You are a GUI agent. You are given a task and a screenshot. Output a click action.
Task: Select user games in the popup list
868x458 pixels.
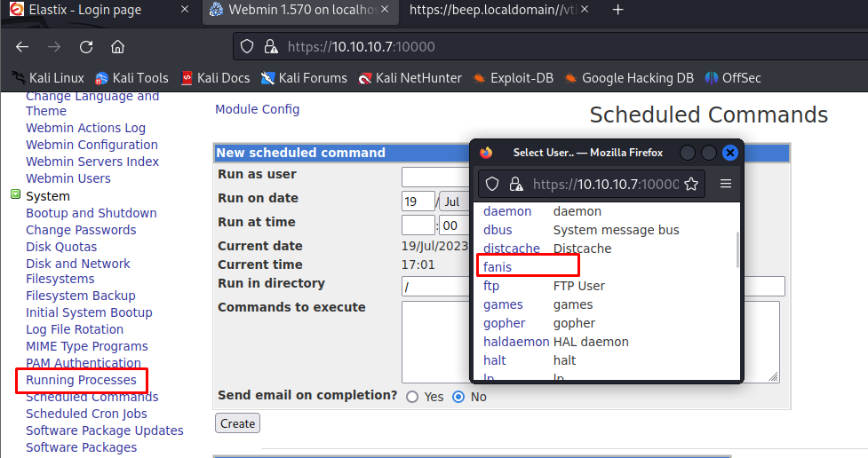point(503,304)
